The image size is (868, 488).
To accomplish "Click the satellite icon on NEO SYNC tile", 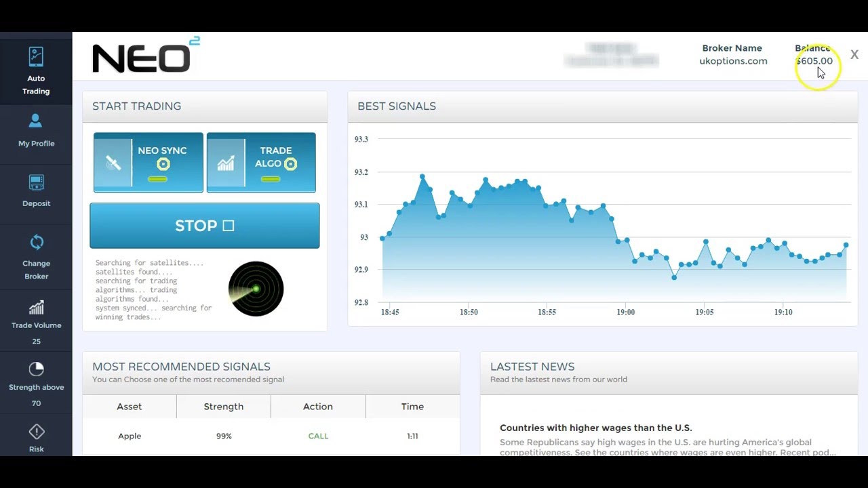I will pos(113,163).
